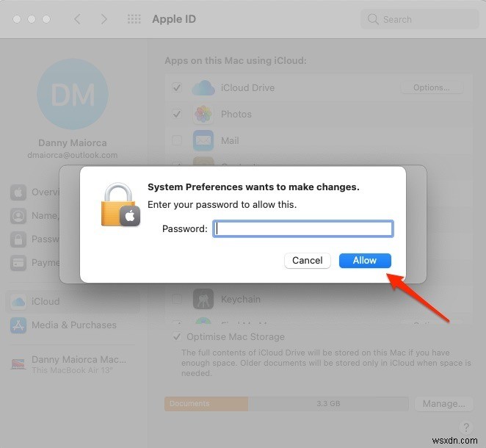Click the Mail envelope icon
The image size is (486, 448).
[203, 140]
